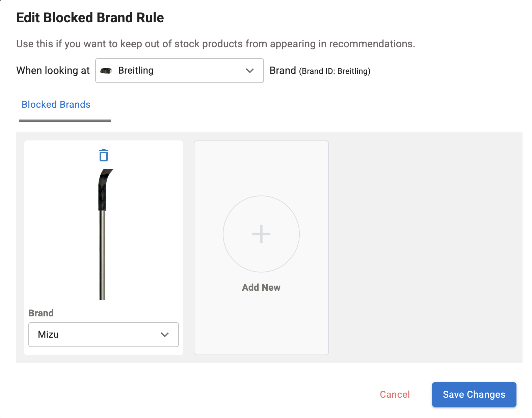Expand the Breitling brand dropdown arrow
This screenshot has width=532, height=418.
pyautogui.click(x=250, y=71)
